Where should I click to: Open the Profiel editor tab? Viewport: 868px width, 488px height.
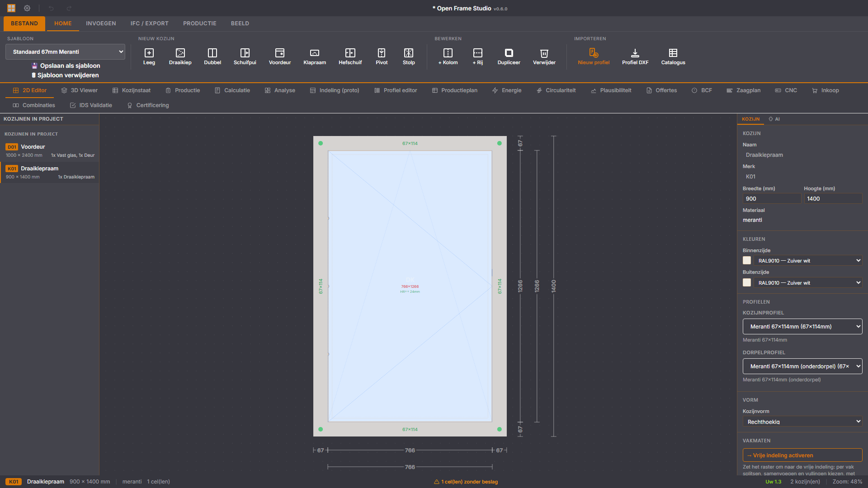pyautogui.click(x=396, y=90)
